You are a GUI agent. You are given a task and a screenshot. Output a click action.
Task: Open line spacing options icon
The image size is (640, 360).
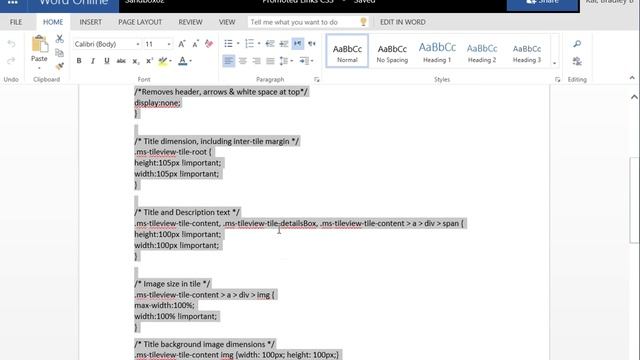(284, 61)
